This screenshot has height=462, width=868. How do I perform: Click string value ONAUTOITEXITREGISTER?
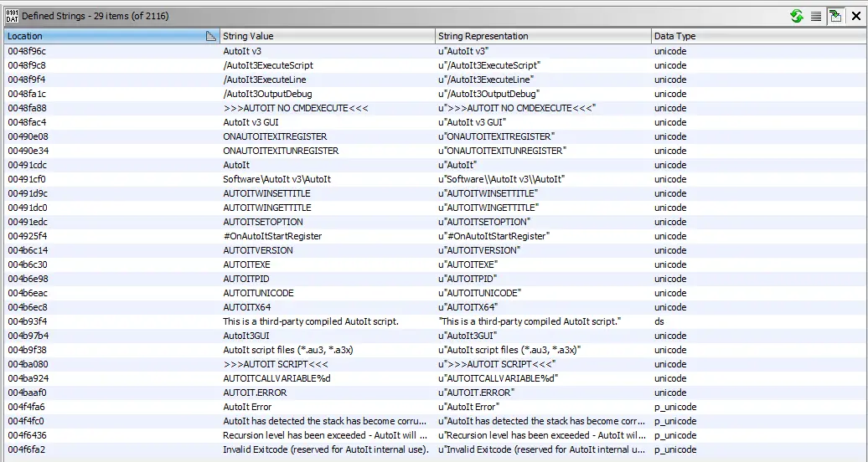pyautogui.click(x=275, y=136)
